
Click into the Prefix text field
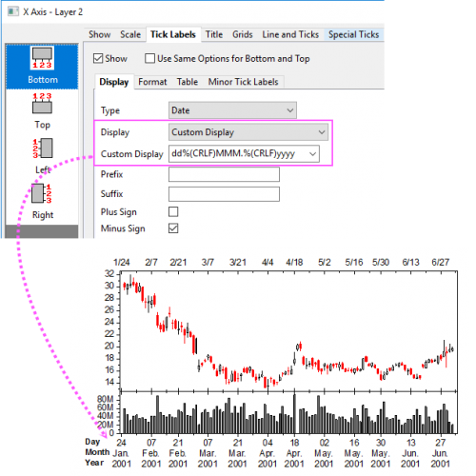pyautogui.click(x=224, y=174)
